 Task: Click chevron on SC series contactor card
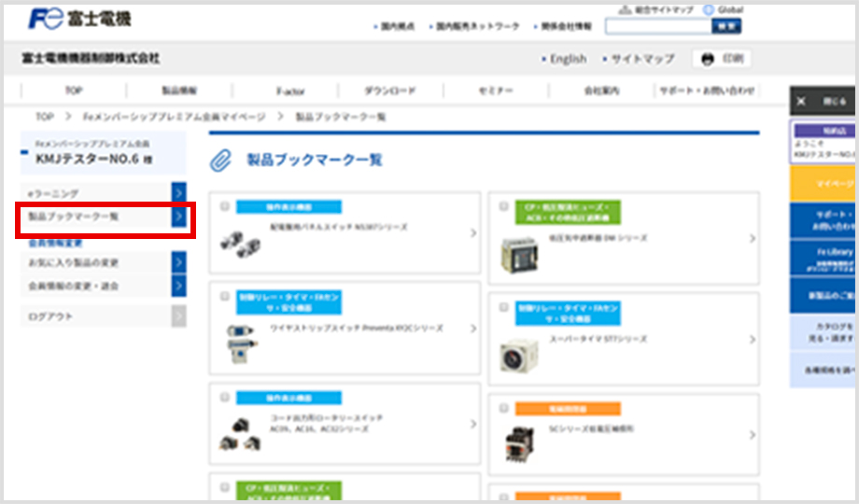tap(753, 435)
